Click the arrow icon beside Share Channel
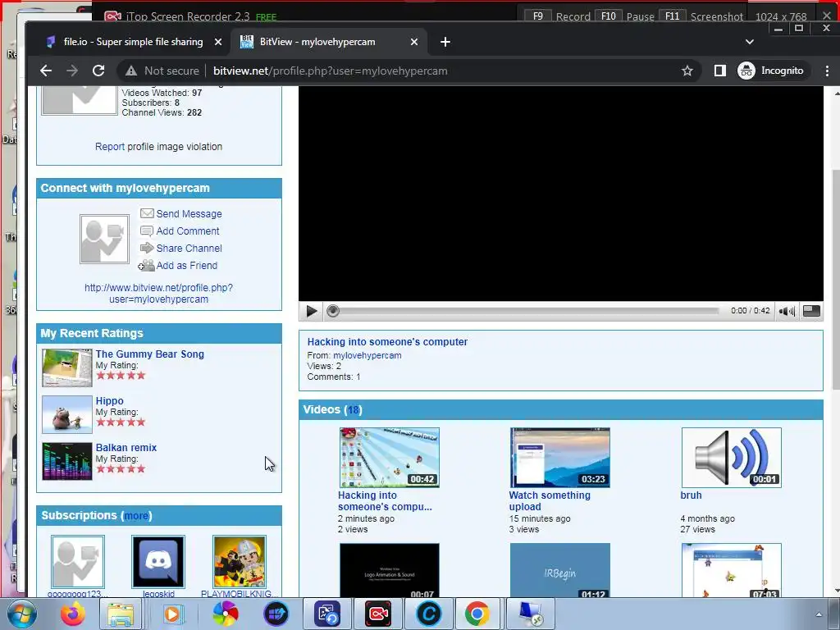This screenshot has height=630, width=840. 147,248
